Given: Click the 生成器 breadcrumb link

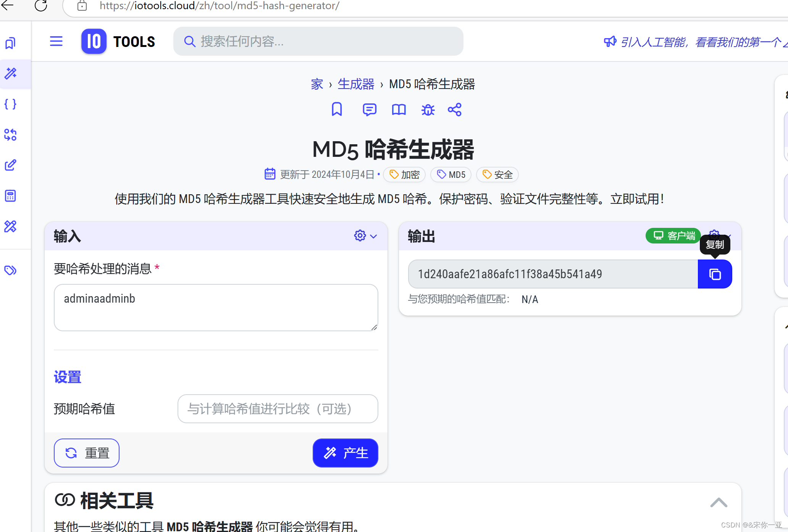Looking at the screenshot, I should point(356,84).
